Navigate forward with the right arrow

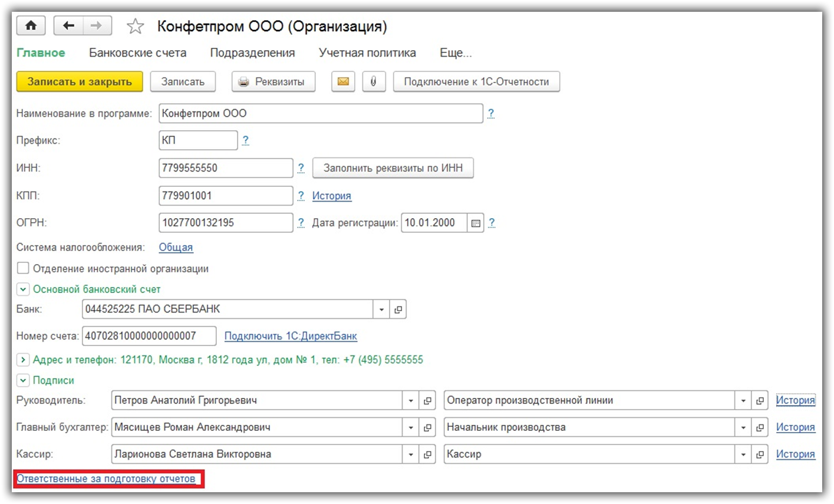97,25
